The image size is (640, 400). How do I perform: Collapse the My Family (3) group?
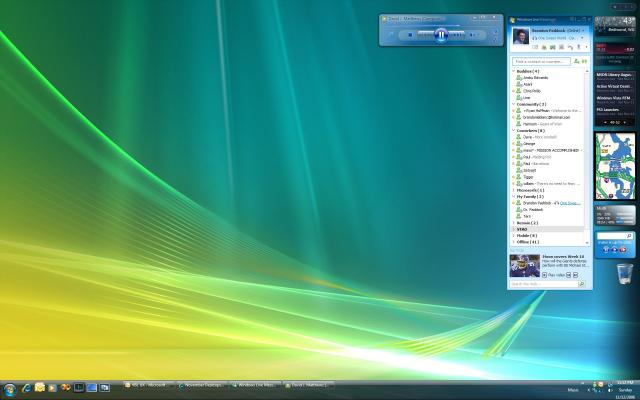pyautogui.click(x=514, y=197)
